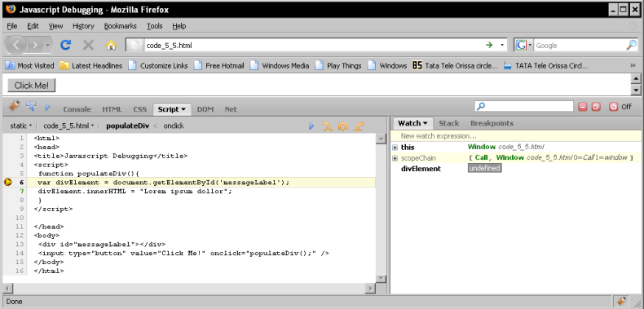Open the history dropdown beside the Forward button

tap(47, 45)
